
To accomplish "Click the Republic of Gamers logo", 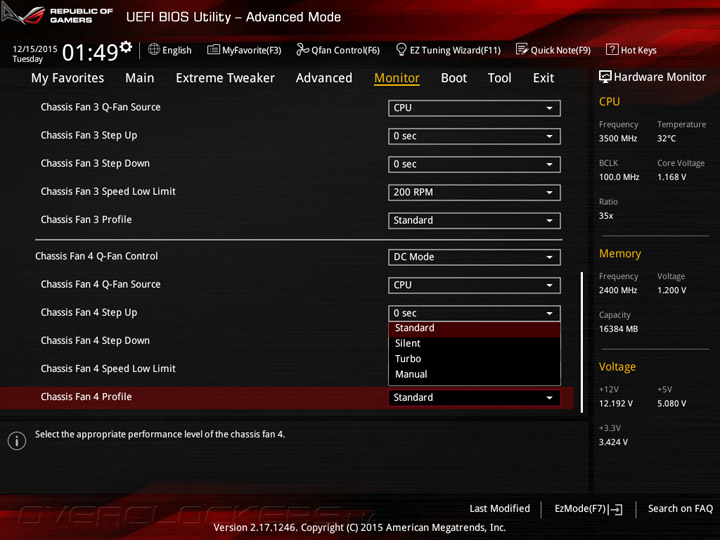I will tap(57, 15).
